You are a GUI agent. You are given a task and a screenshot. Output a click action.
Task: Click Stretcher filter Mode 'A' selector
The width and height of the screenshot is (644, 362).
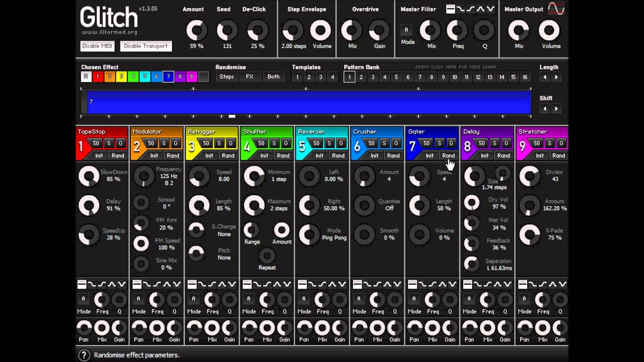click(x=524, y=299)
